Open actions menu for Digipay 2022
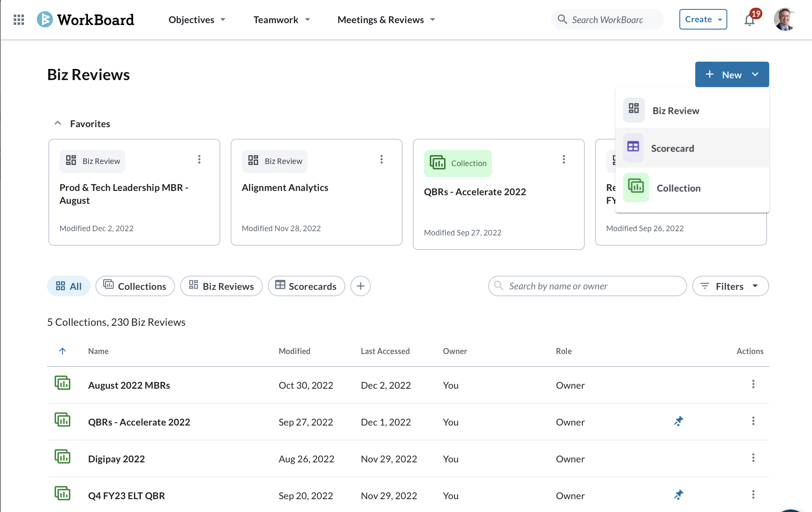This screenshot has height=512, width=812. coord(753,458)
